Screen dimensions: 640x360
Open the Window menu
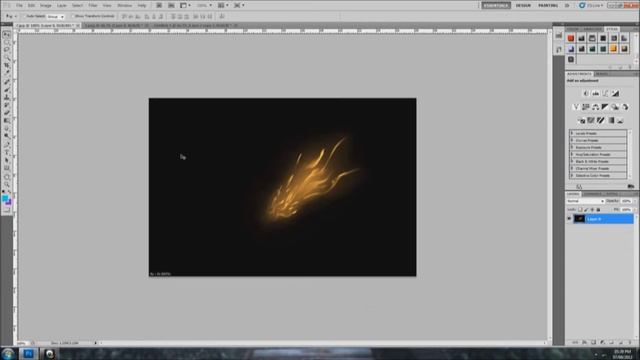(124, 6)
